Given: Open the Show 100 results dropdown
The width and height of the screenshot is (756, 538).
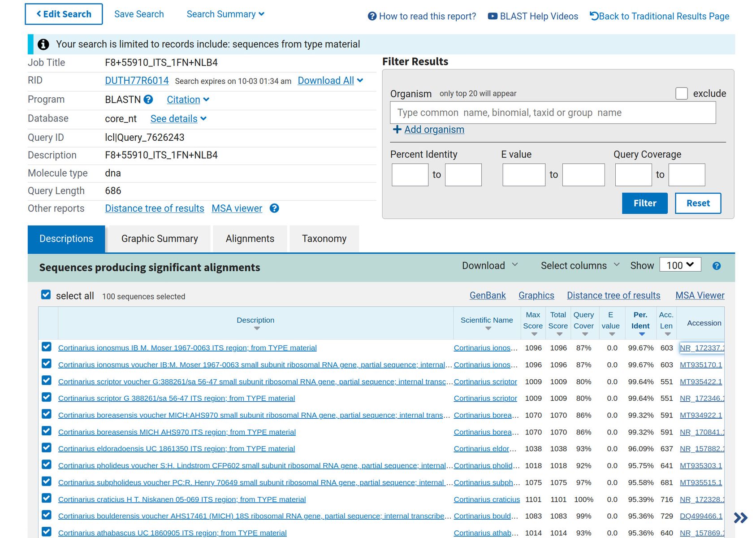Looking at the screenshot, I should (680, 265).
